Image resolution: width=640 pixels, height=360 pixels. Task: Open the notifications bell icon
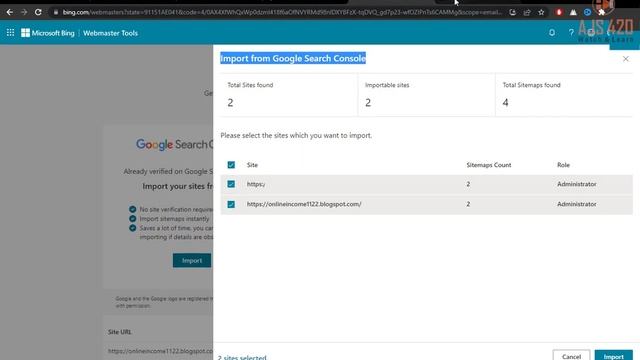tap(552, 33)
